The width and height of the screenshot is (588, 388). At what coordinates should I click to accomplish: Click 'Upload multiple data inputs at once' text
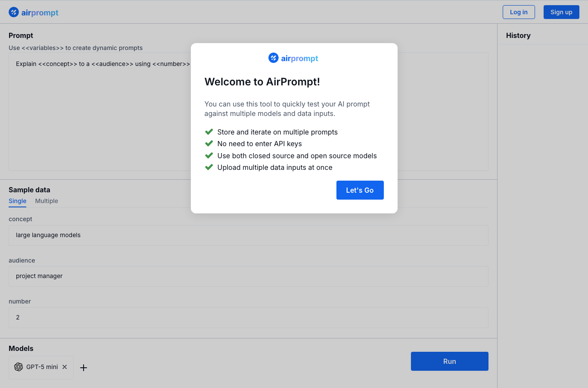pyautogui.click(x=275, y=167)
